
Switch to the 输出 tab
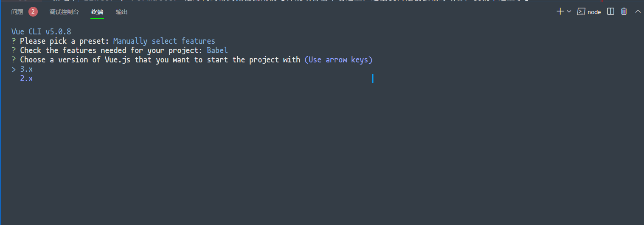click(x=121, y=12)
